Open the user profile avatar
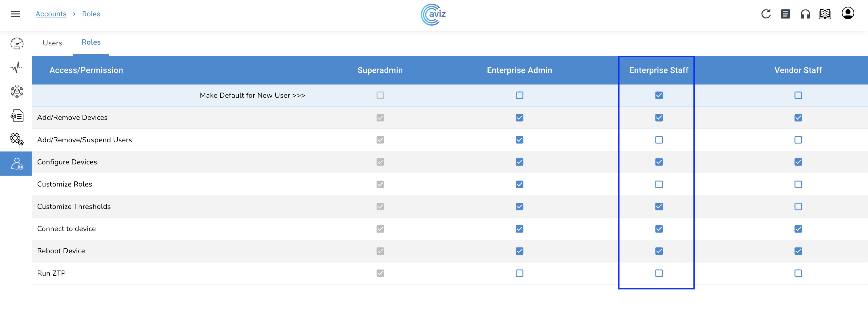The width and height of the screenshot is (868, 311). coord(848,14)
